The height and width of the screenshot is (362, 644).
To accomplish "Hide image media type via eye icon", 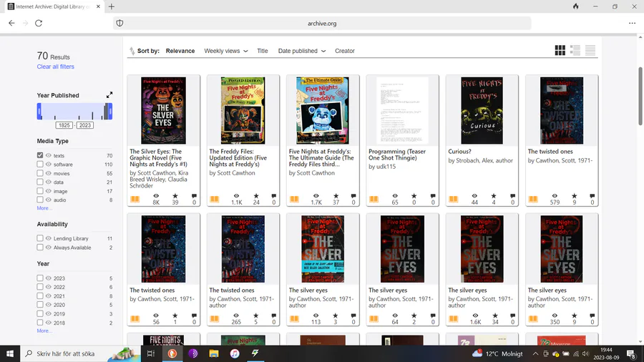I will point(49,191).
